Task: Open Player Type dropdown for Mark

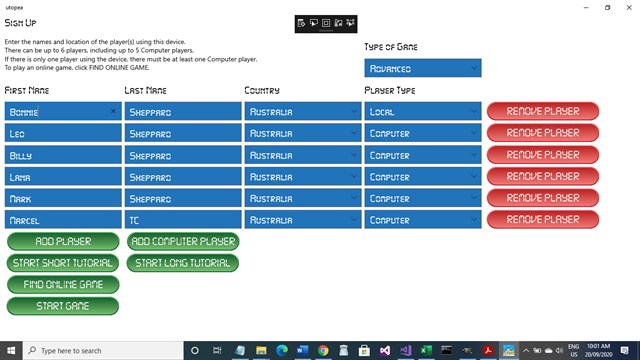Action: click(423, 198)
